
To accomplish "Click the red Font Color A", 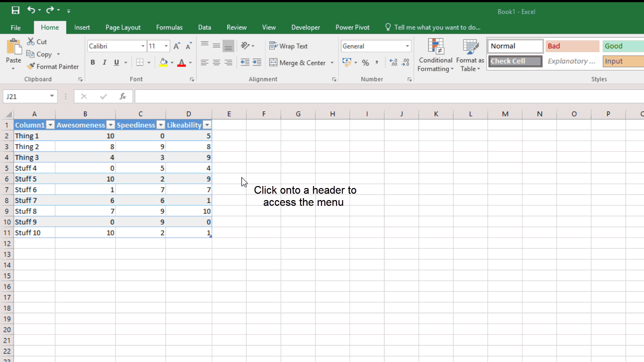I will pos(181,62).
